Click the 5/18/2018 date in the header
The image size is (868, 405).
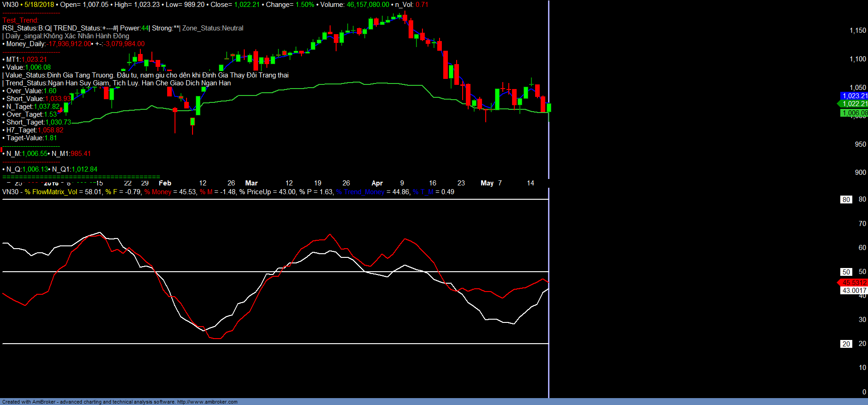[x=39, y=5]
